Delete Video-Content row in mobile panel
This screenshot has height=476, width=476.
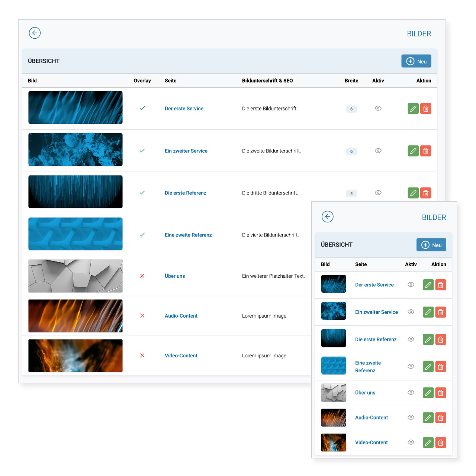coord(441,443)
